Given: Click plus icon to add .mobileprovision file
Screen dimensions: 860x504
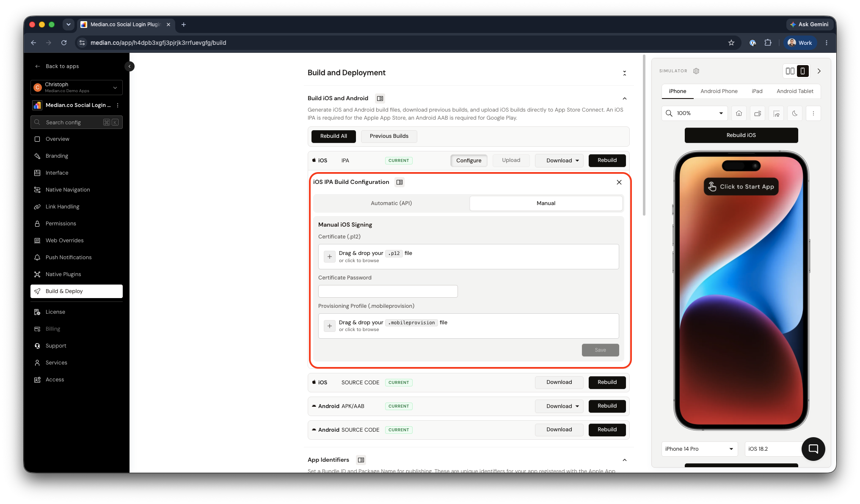Looking at the screenshot, I should [330, 326].
